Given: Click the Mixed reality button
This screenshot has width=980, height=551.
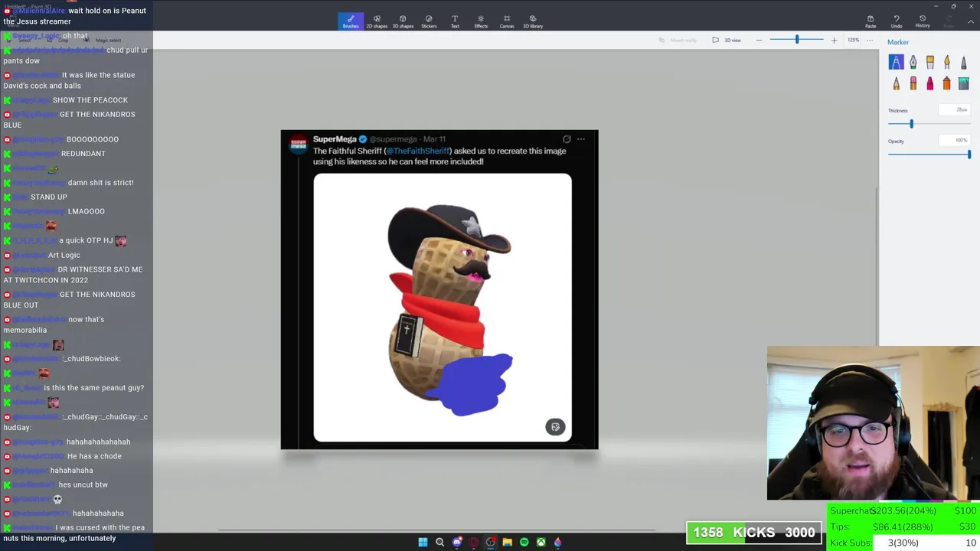Looking at the screenshot, I should (678, 40).
